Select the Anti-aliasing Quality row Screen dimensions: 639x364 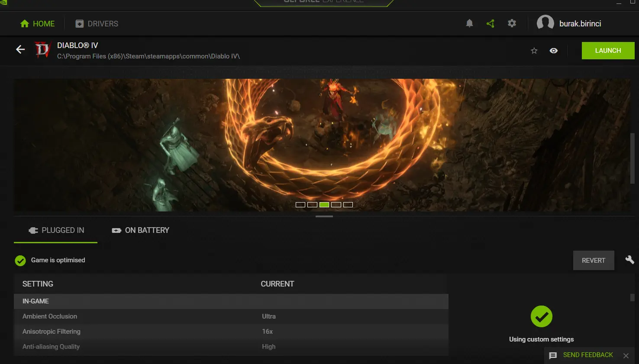tap(231, 347)
